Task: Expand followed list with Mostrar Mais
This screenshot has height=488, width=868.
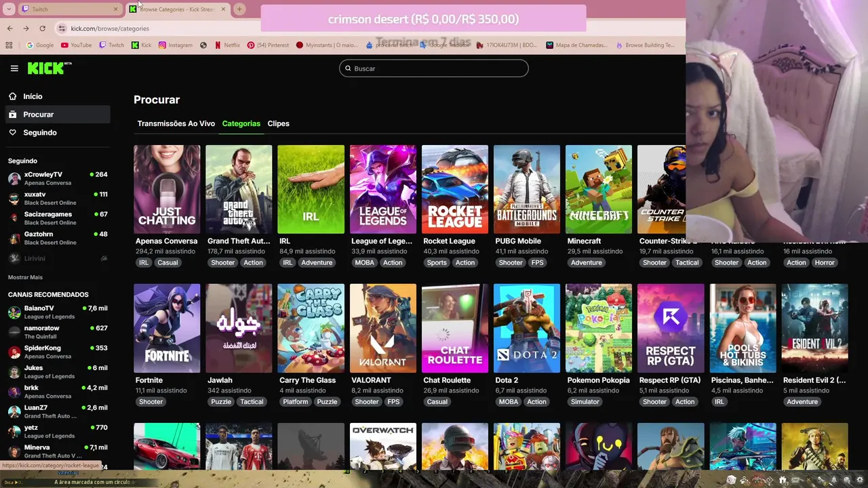Action: coord(25,277)
